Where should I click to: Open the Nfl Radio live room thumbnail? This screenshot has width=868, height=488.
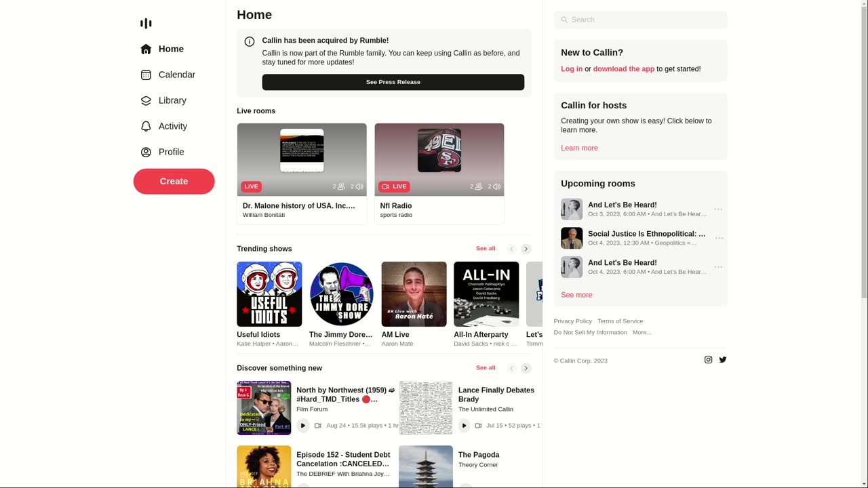(439, 160)
